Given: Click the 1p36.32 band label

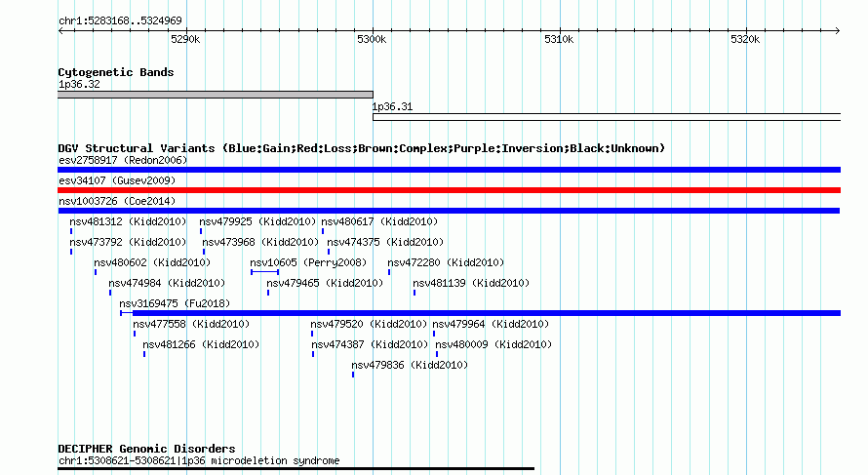Looking at the screenshot, I should pyautogui.click(x=79, y=84).
